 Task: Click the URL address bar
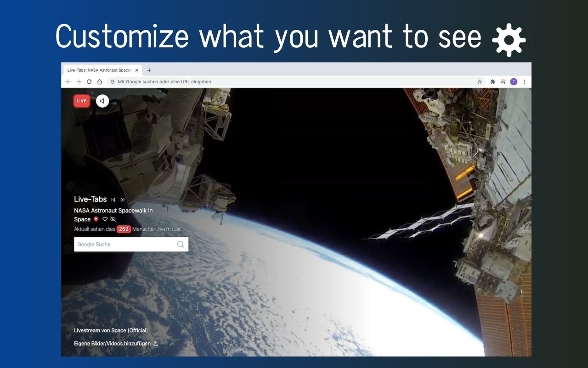[x=296, y=82]
